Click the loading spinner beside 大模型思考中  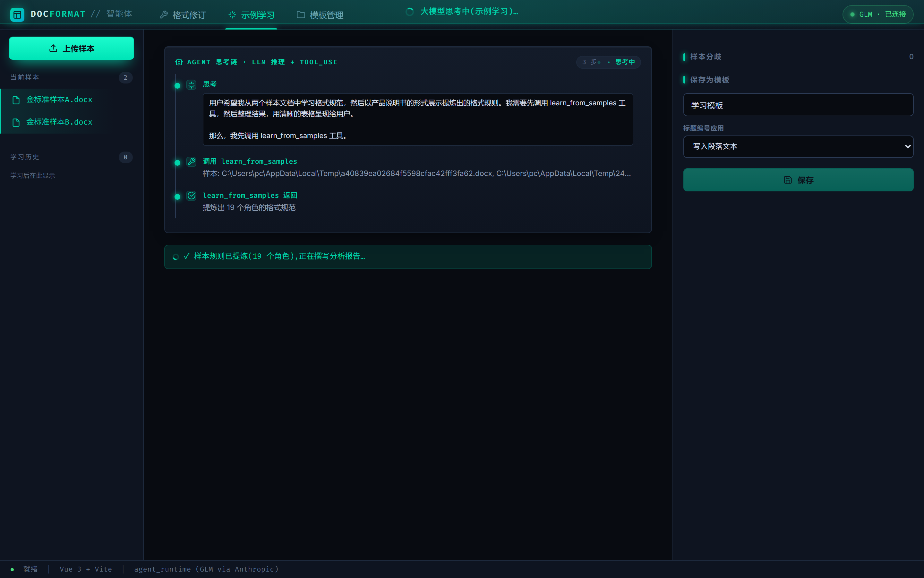pyautogui.click(x=410, y=12)
